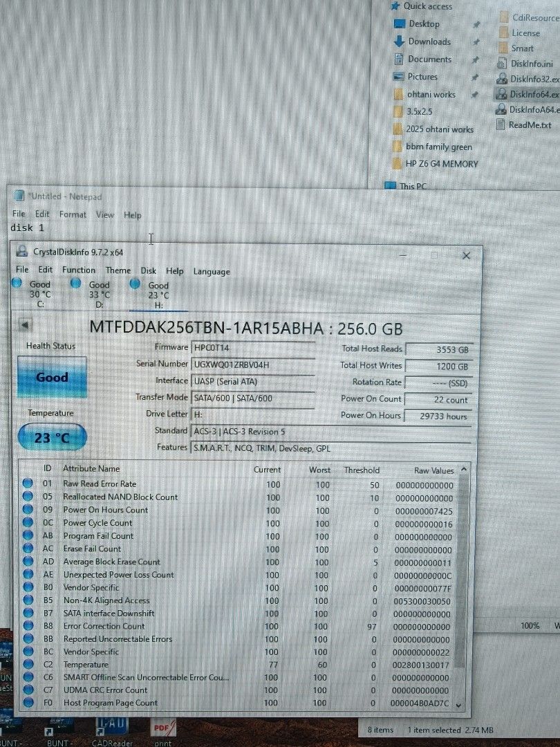
Task: Open Pictures in Quick access
Action: pyautogui.click(x=422, y=76)
